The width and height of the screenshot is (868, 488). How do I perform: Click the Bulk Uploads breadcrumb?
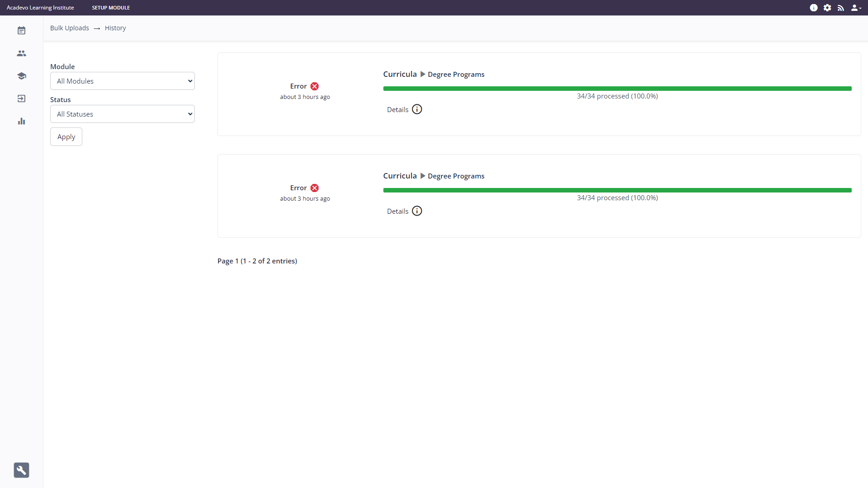coord(70,28)
